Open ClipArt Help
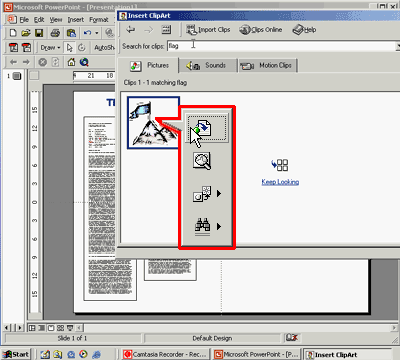Viewport: 400px width, 360px height. click(304, 30)
